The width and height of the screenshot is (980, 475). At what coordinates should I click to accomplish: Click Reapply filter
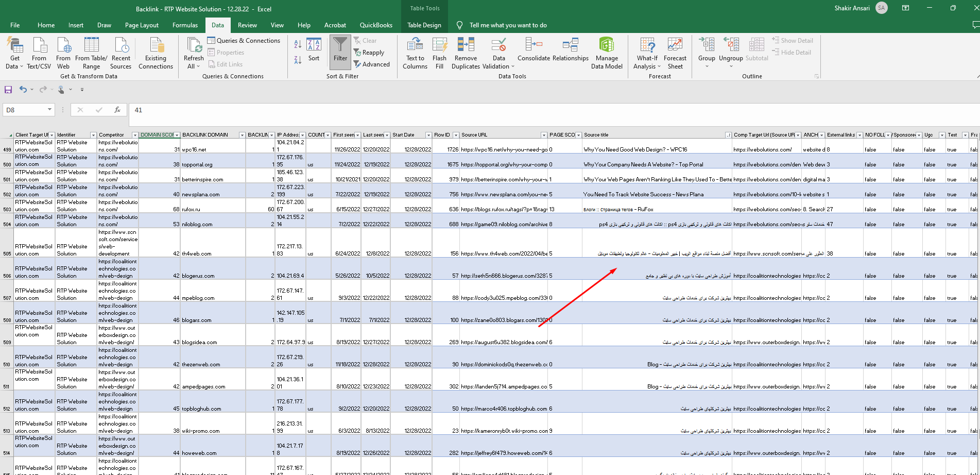click(369, 53)
